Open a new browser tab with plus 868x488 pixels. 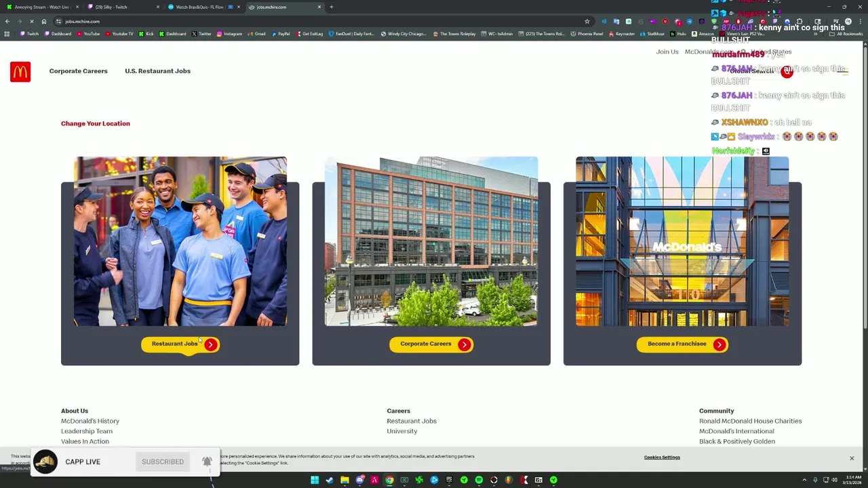pyautogui.click(x=331, y=7)
